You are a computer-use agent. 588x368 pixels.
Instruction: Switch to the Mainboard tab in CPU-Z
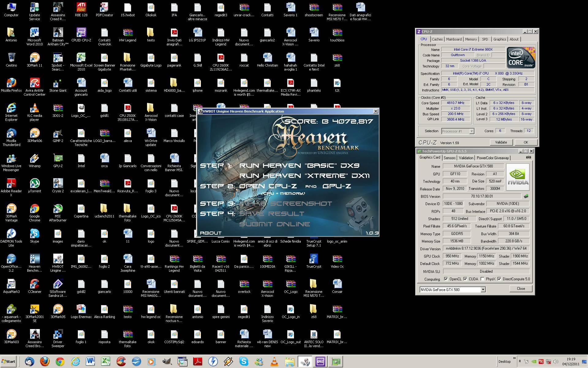coord(454,39)
